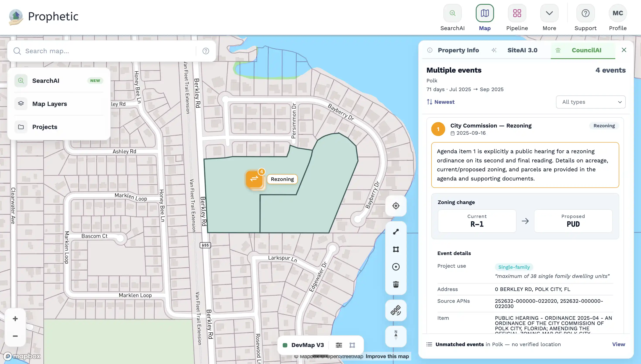Select the polygon drawing tool
641x364 pixels.
(x=396, y=249)
